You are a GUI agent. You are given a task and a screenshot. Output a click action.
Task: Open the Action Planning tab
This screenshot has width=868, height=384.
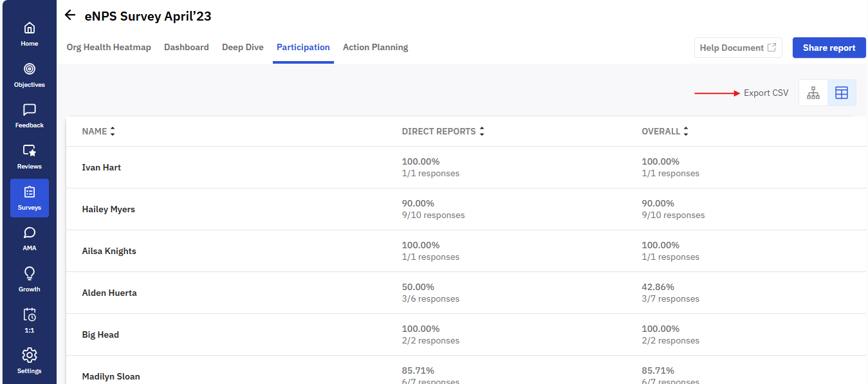375,47
